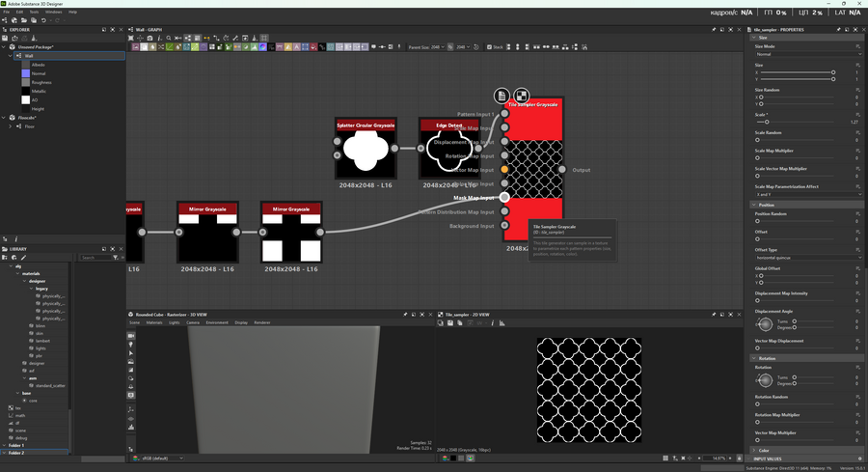
Task: Open the Size Mode dropdown
Action: (808, 54)
